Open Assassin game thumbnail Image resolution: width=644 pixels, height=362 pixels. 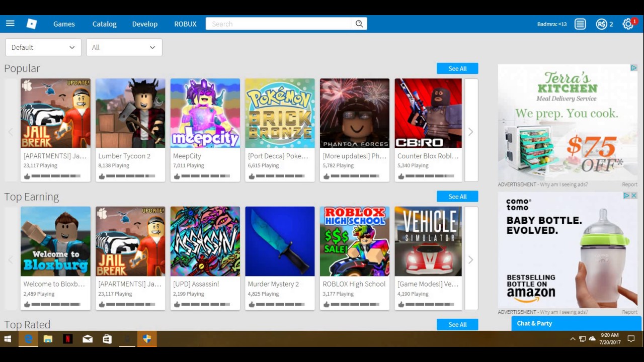[x=205, y=241]
